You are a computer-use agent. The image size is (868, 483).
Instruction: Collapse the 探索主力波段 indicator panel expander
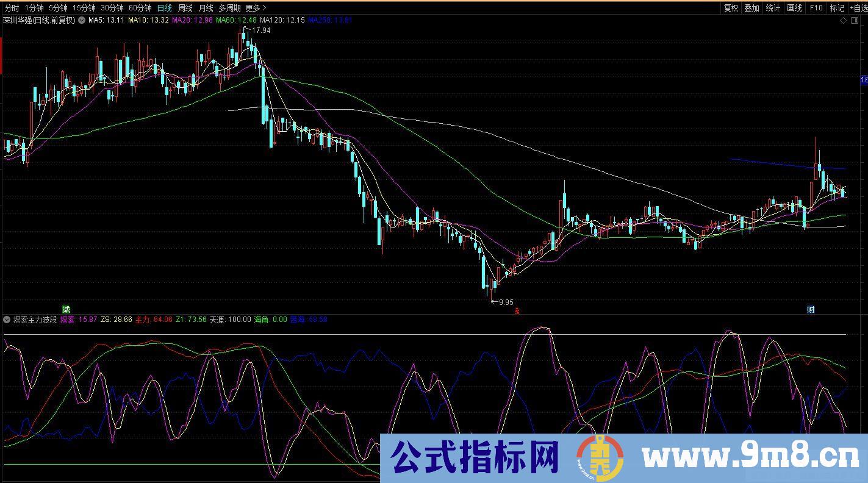click(x=6, y=319)
